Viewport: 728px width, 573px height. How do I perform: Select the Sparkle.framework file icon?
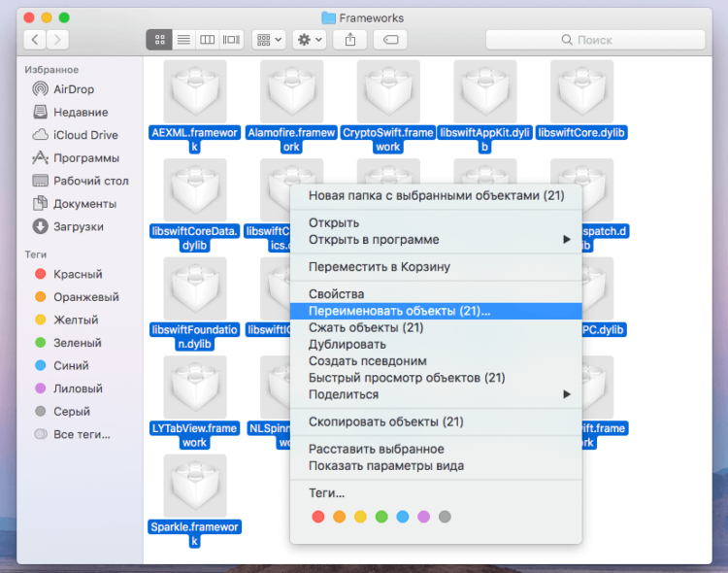point(195,486)
